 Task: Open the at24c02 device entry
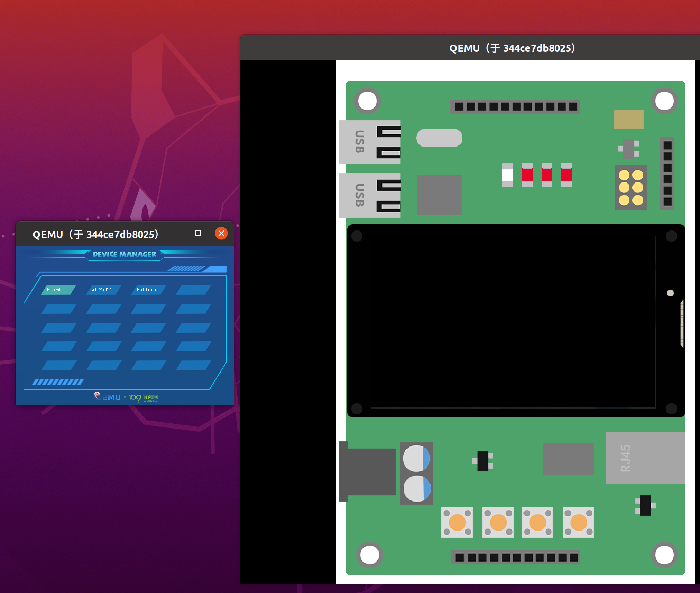[x=103, y=290]
